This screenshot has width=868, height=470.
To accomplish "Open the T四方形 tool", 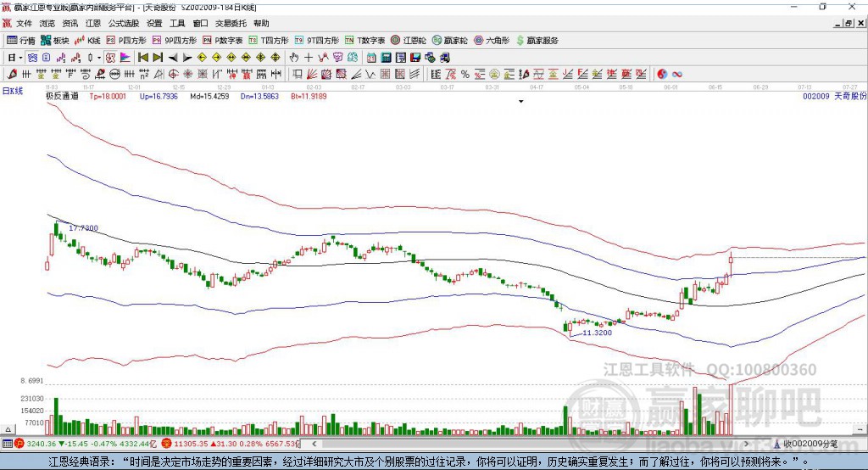I will [x=269, y=41].
